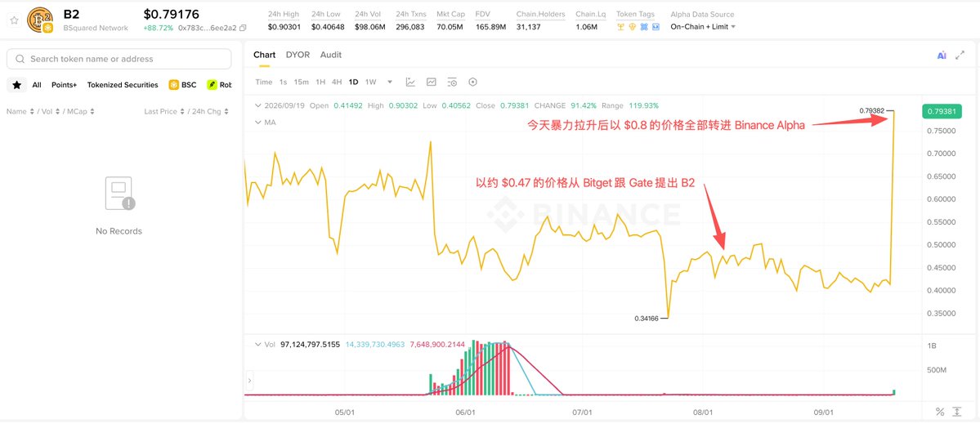Select the Time chart mode
Image resolution: width=980 pixels, height=424 pixels.
(x=264, y=82)
